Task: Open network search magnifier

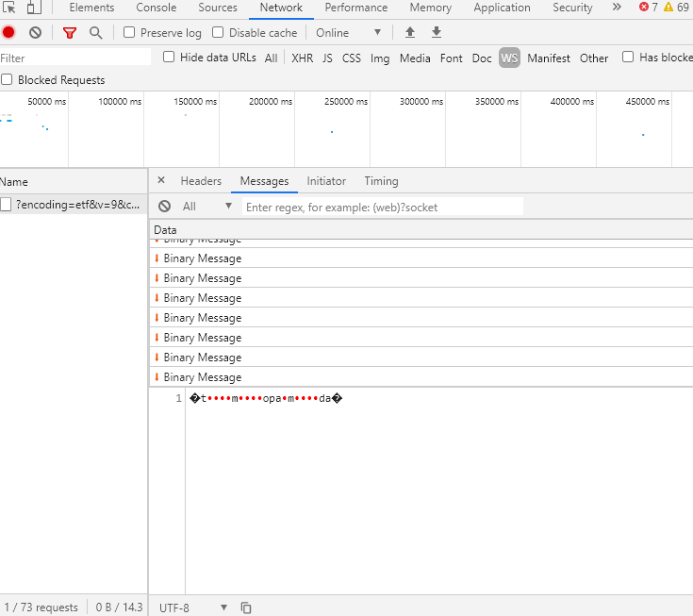Action: click(x=95, y=33)
